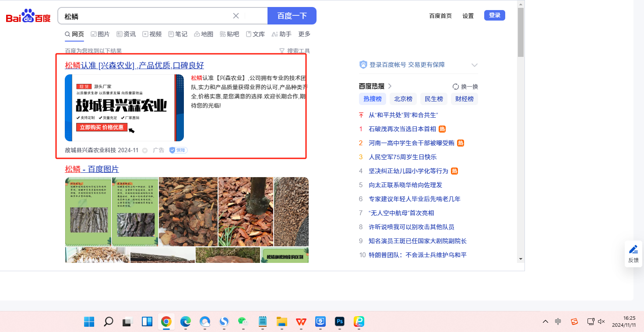Open the 搜索工具 filter
644x332 pixels.
[295, 51]
